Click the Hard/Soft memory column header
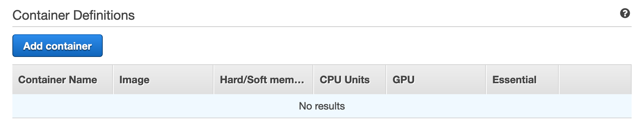644x138 pixels. [263, 80]
